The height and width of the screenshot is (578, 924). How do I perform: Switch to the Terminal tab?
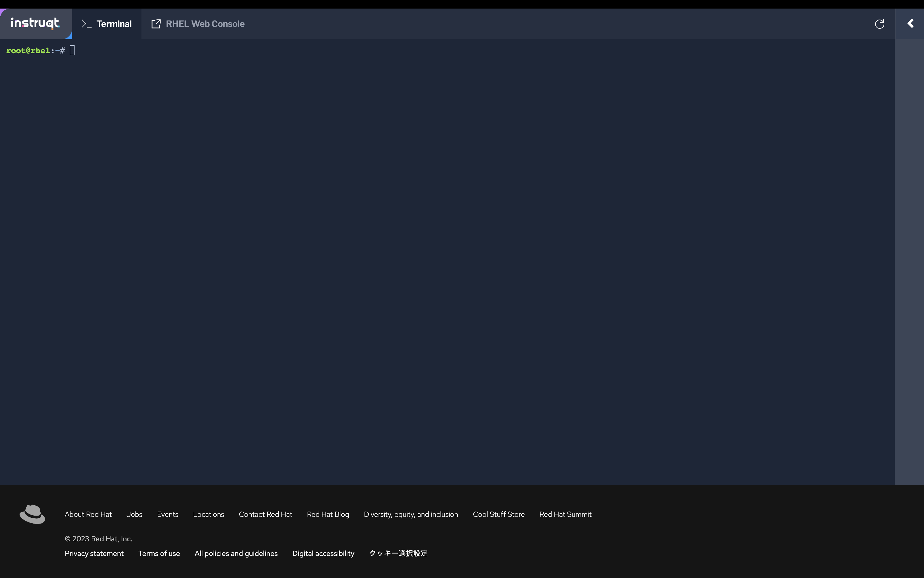(x=107, y=24)
